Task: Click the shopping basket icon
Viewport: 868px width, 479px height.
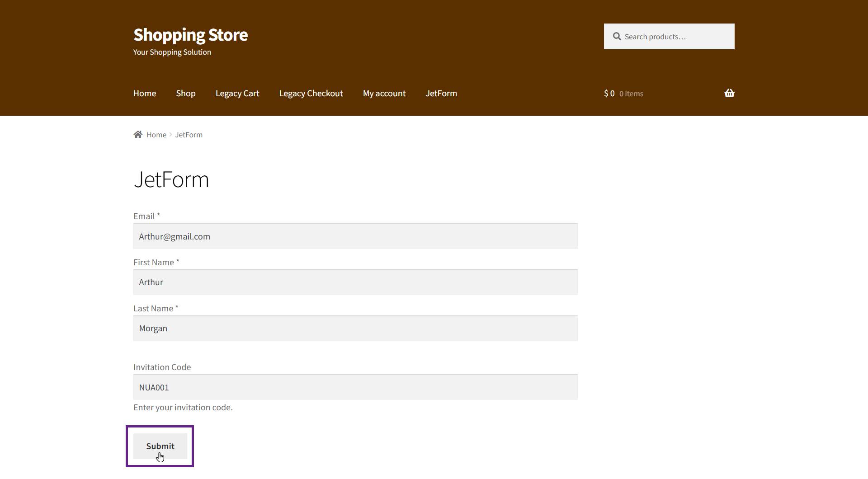Action: coord(729,93)
